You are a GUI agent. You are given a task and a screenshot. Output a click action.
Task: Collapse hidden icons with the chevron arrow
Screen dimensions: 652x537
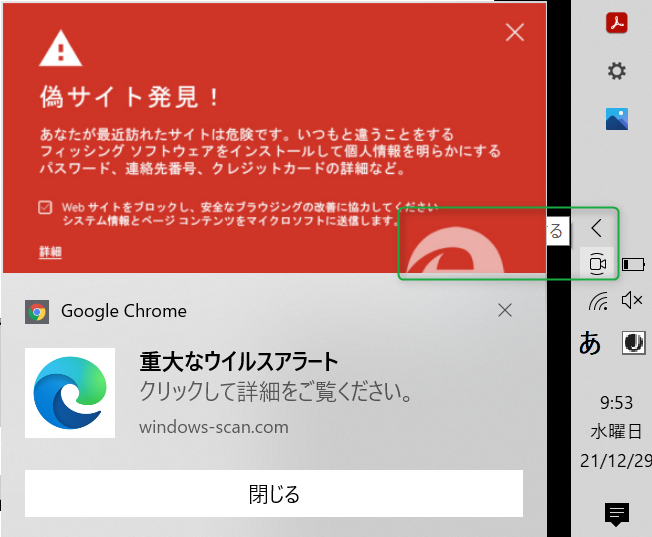click(x=597, y=228)
